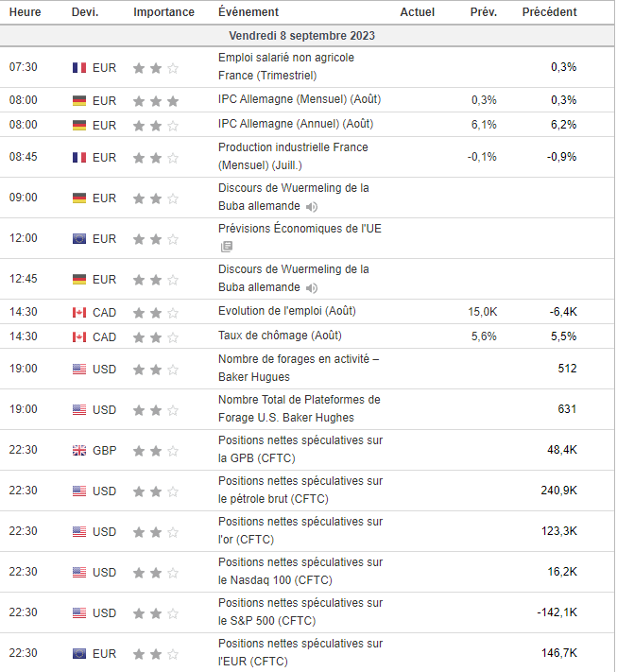Click the importance stars for Evolution de l'emploi
This screenshot has width=617, height=672.
(x=156, y=312)
